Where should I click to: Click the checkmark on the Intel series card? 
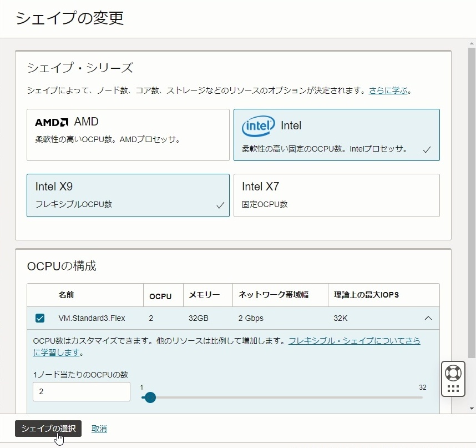(428, 149)
